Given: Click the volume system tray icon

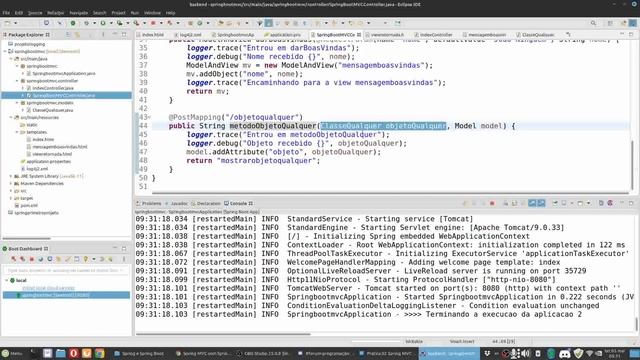Looking at the screenshot, I should tap(526, 353).
